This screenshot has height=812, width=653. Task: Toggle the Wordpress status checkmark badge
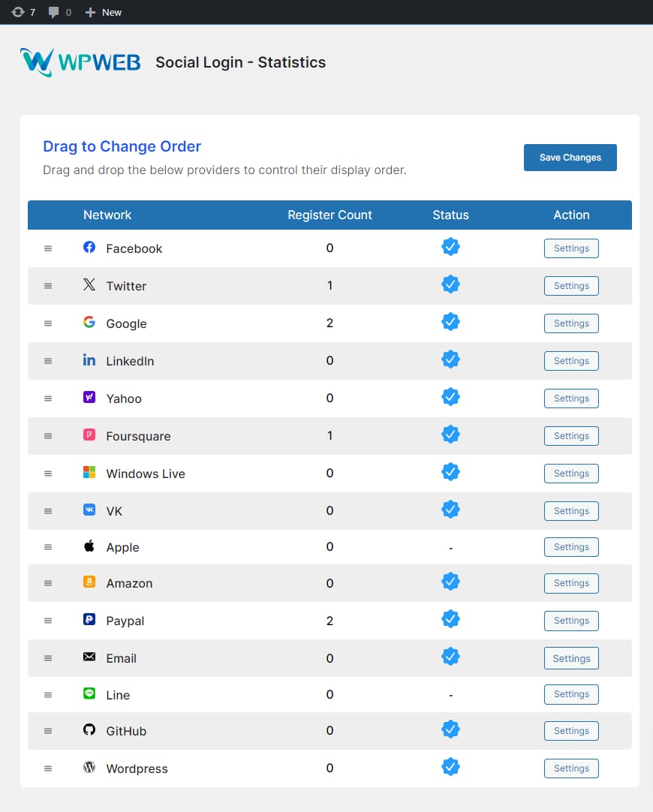(450, 767)
